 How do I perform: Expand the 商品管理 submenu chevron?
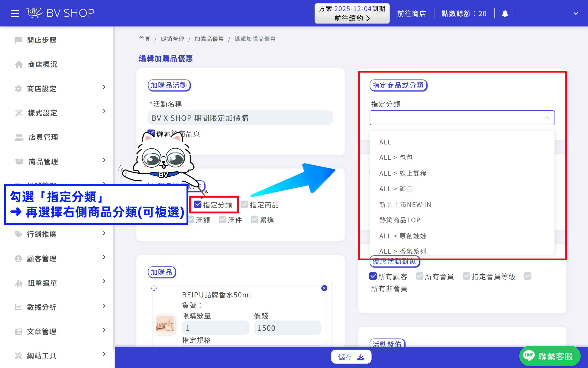pyautogui.click(x=104, y=160)
